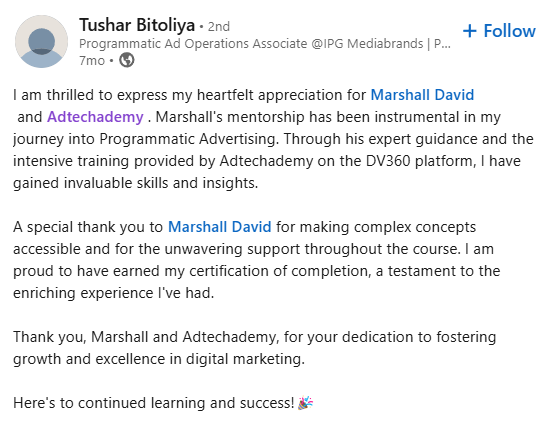Viewport: 551px width, 424px height.
Task: Click the plus icon beside Follow
Action: [469, 31]
